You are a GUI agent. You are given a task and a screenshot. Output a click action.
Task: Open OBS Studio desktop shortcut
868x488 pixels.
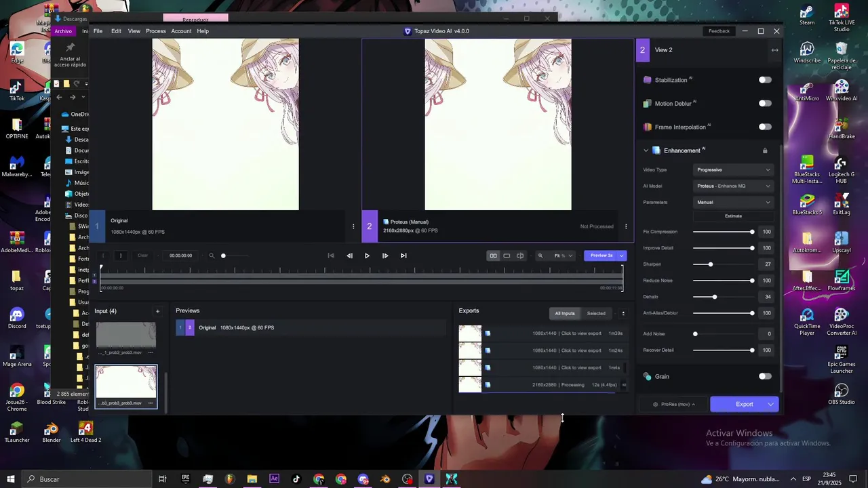[842, 394]
